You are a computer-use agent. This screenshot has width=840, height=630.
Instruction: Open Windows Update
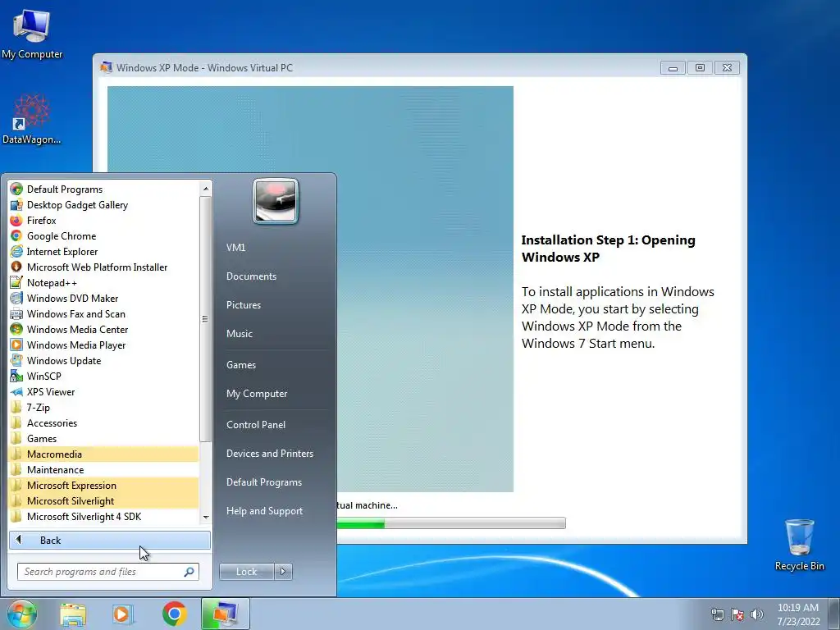[104, 360]
